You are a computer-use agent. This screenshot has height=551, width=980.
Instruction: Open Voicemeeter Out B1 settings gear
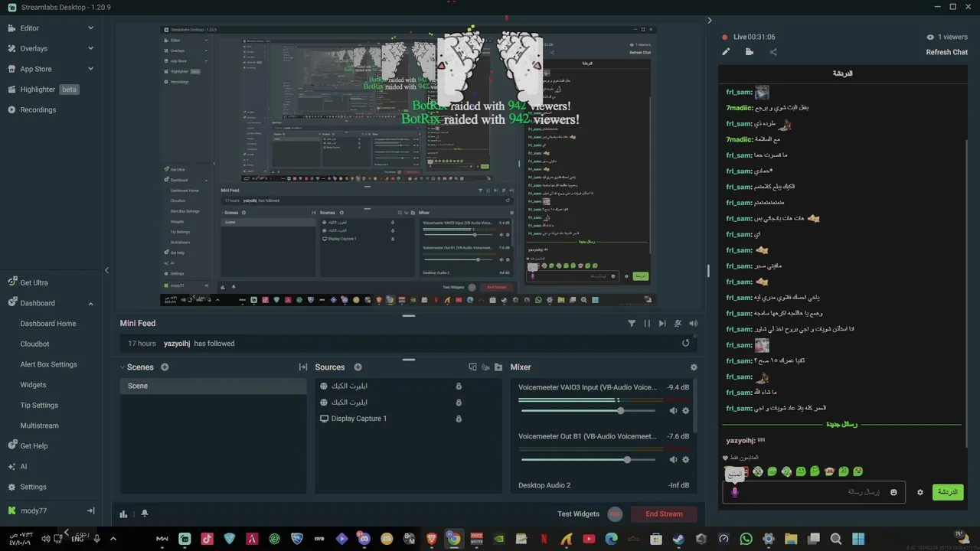[685, 459]
